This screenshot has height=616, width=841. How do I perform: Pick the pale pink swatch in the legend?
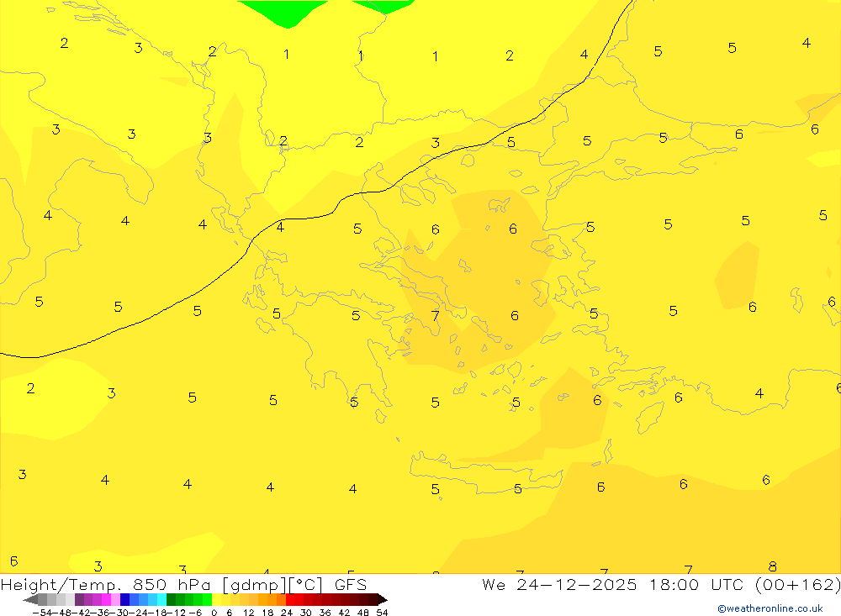pyautogui.click(x=115, y=600)
